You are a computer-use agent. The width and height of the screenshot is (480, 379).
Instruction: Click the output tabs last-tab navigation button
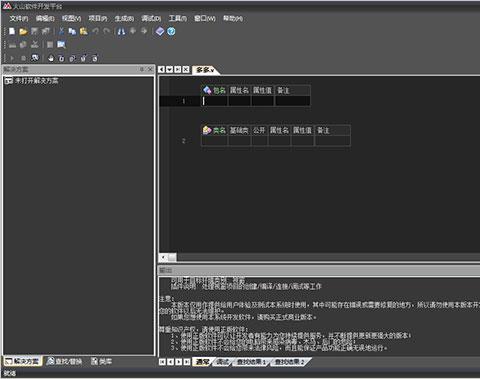tap(187, 362)
